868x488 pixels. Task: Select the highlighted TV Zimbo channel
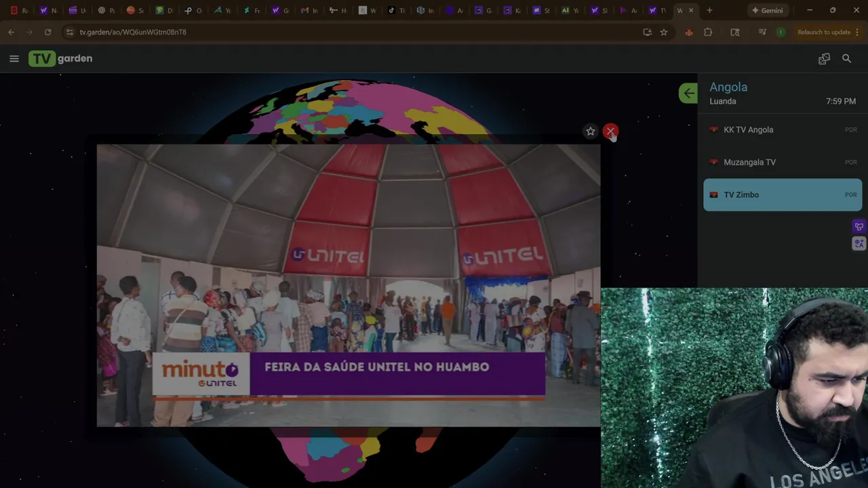click(783, 195)
